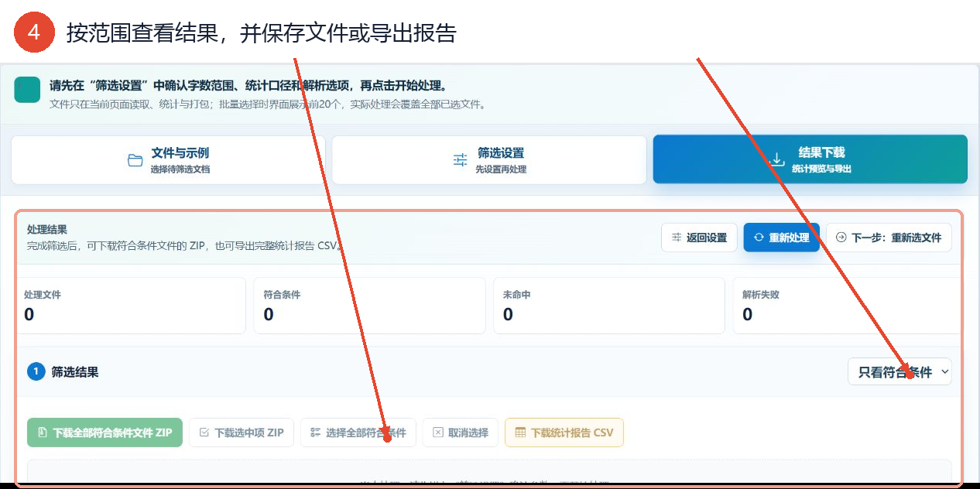This screenshot has height=489, width=980.
Task: Click the 重新处理 button
Action: 781,238
